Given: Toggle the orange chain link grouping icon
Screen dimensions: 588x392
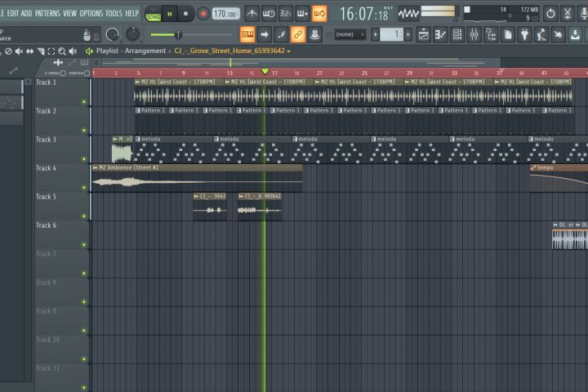Looking at the screenshot, I should click(298, 34).
